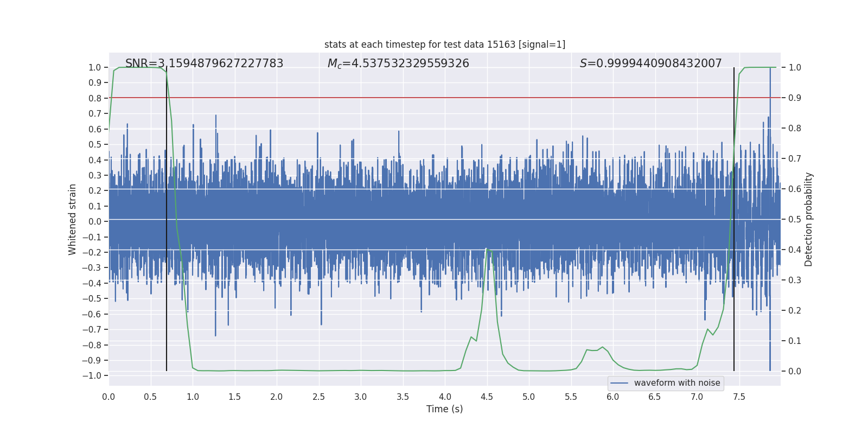This screenshot has width=868, height=434.
Task: Click the right axis tick label 0.3
Action: (795, 280)
